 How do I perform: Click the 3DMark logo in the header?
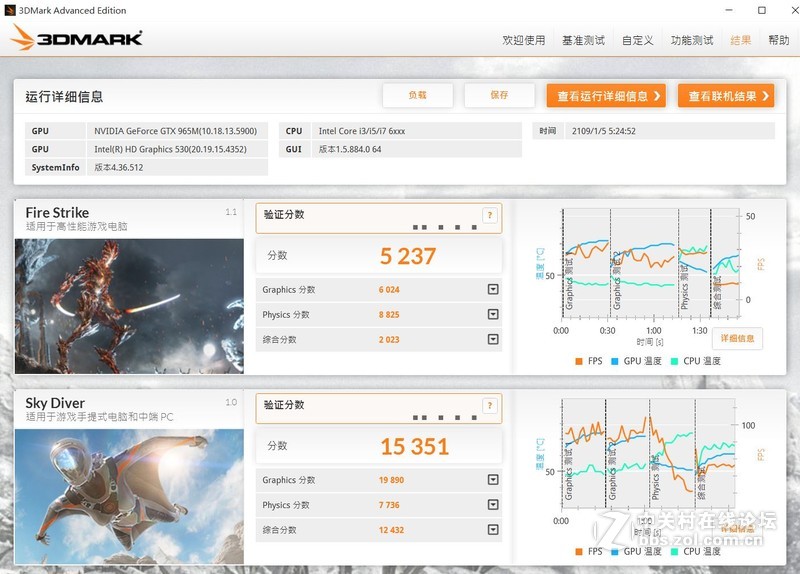tap(77, 38)
